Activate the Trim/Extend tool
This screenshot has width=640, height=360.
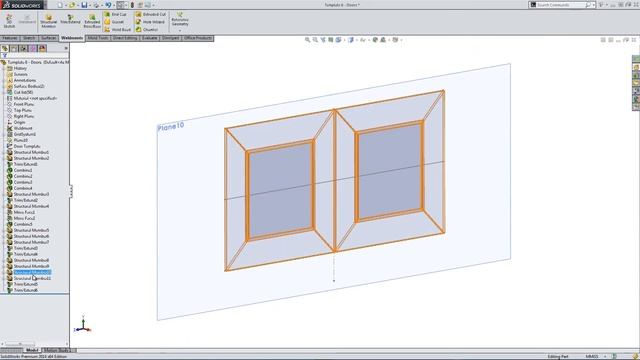coord(70,20)
